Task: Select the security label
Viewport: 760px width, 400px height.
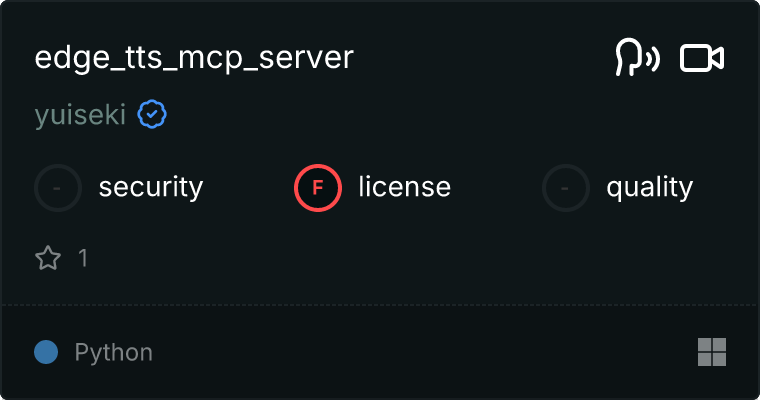Action: 151,187
